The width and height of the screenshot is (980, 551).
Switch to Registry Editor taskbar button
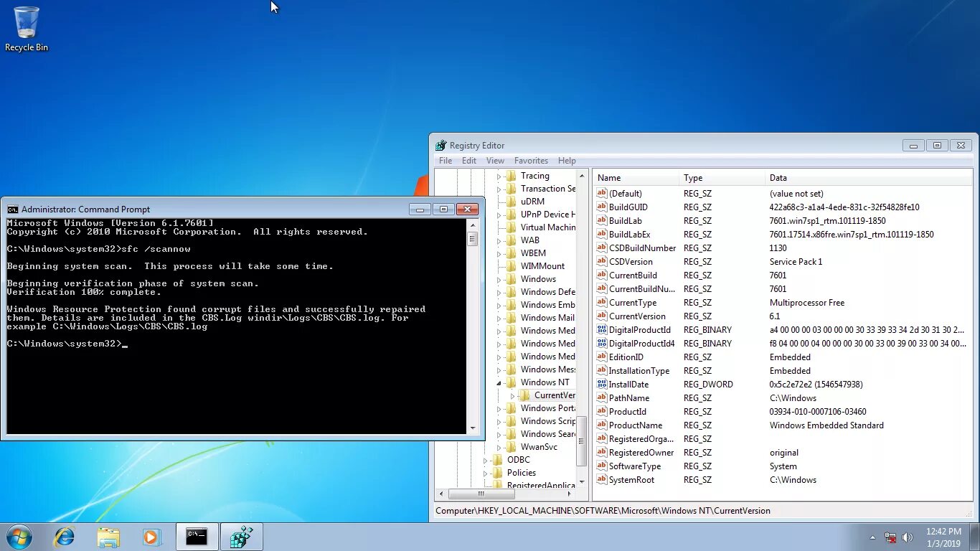[242, 537]
